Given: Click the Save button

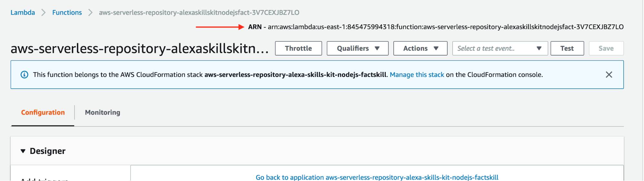Looking at the screenshot, I should pos(606,48).
